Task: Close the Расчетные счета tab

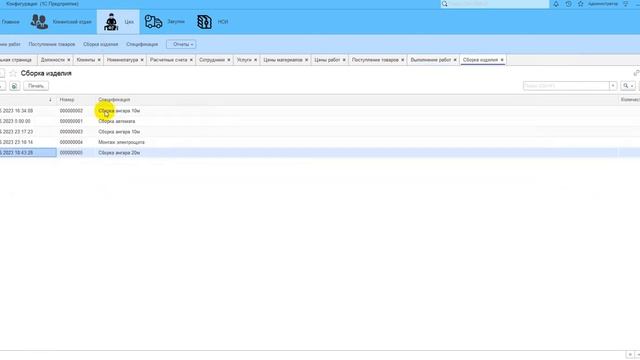Action: point(191,60)
